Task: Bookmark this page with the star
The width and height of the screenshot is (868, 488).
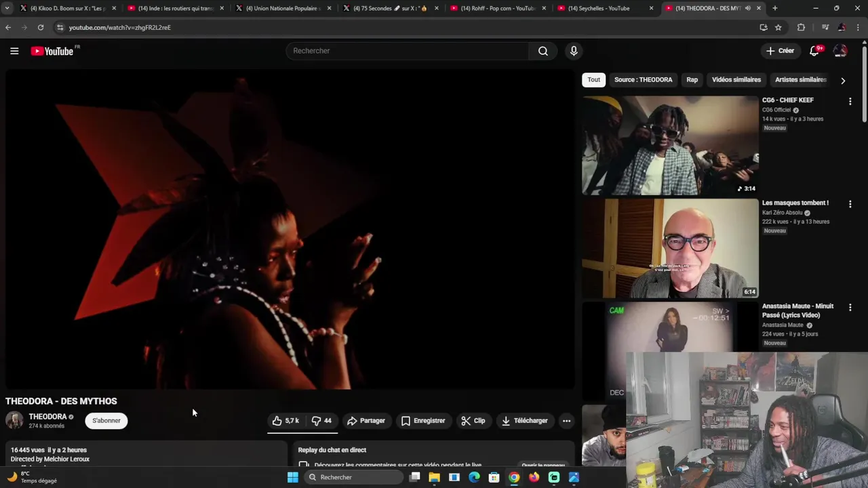Action: point(778,28)
